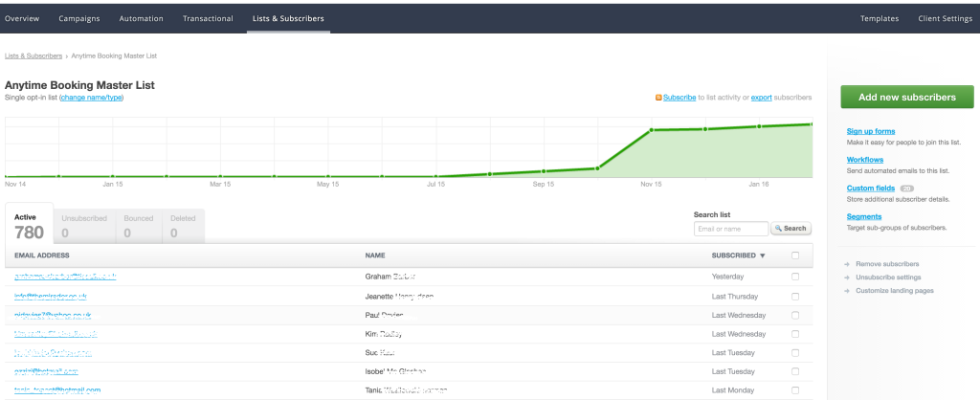Open Segments link
This screenshot has width=980, height=400.
point(864,217)
